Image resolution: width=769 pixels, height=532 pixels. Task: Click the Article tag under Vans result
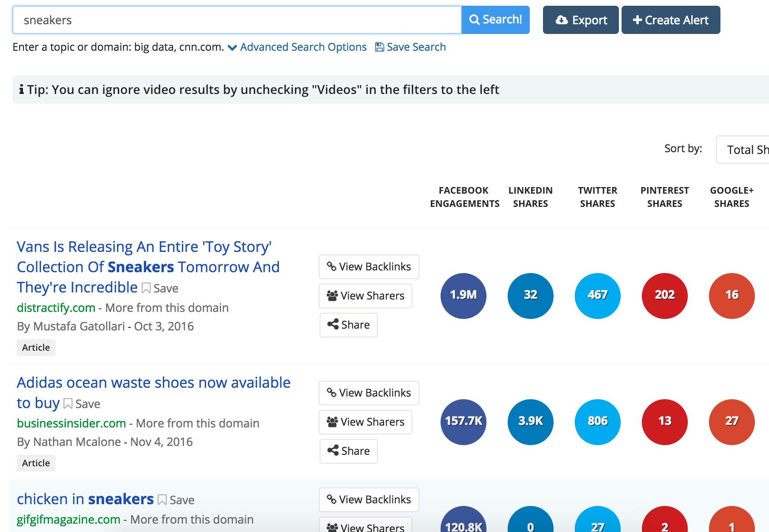click(36, 348)
